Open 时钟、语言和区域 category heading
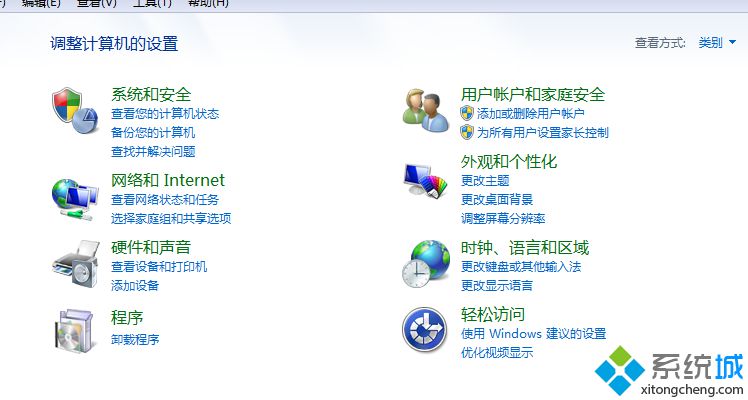 coord(525,247)
